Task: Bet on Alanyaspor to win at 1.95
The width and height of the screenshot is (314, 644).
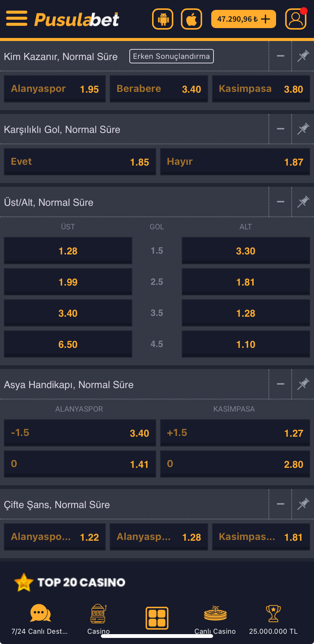Action: pos(54,88)
